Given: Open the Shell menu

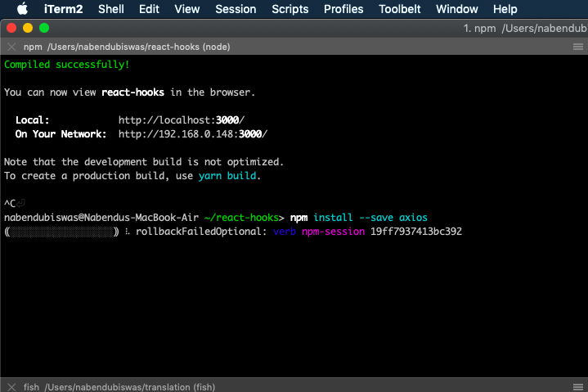Looking at the screenshot, I should click(x=111, y=9).
